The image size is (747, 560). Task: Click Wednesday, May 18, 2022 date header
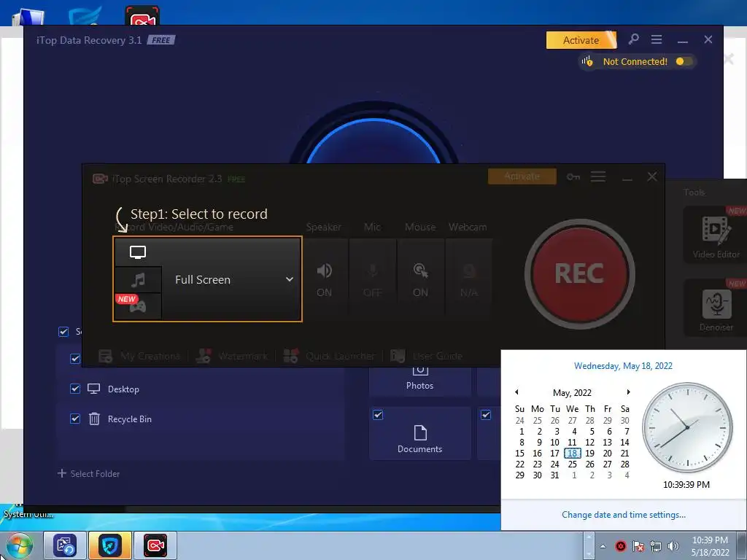point(623,366)
